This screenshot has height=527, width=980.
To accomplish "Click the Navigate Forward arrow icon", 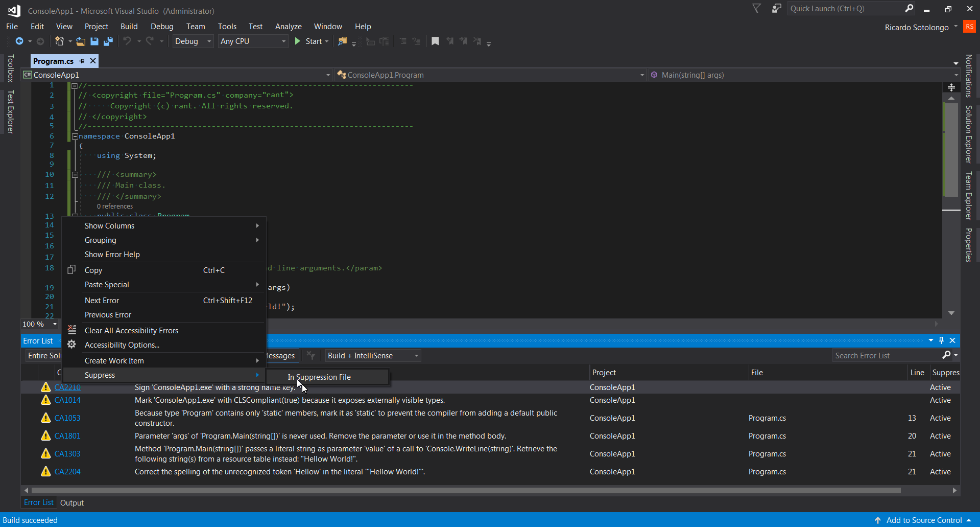I will point(40,41).
